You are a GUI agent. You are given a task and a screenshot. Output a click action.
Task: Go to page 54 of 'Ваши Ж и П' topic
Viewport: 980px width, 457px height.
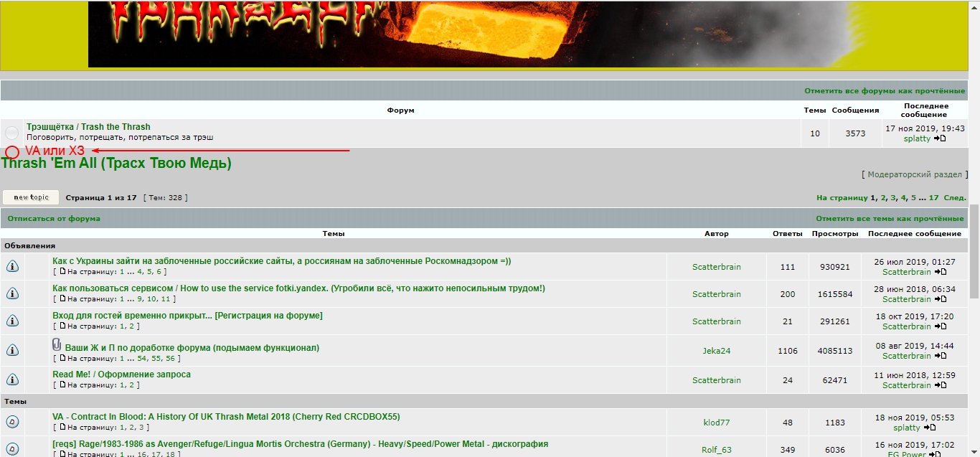[142, 358]
